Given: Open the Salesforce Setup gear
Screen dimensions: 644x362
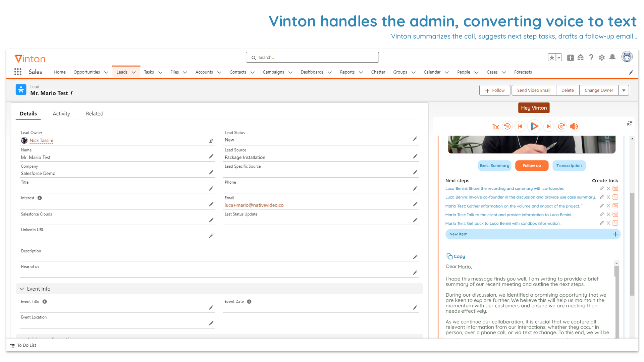Looking at the screenshot, I should coord(602,58).
